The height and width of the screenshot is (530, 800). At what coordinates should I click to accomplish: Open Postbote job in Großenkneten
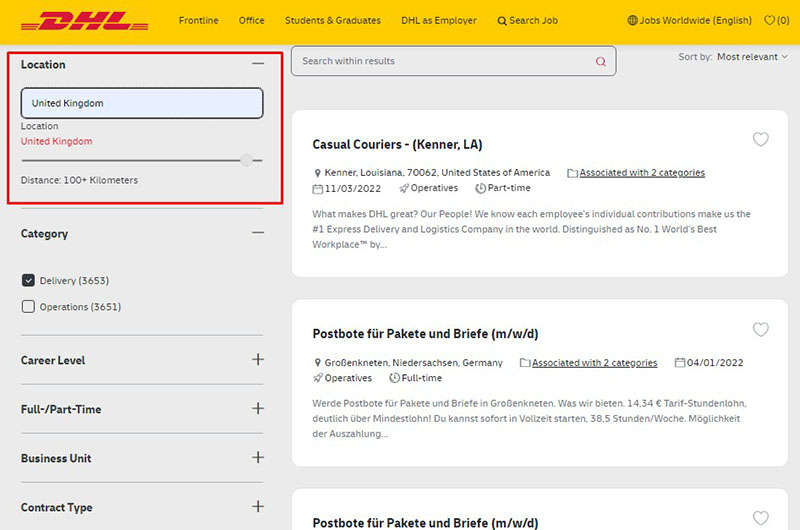click(x=425, y=334)
